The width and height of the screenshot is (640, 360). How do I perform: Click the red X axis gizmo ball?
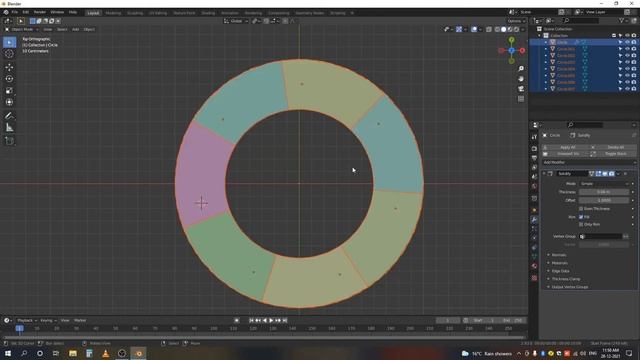(522, 51)
